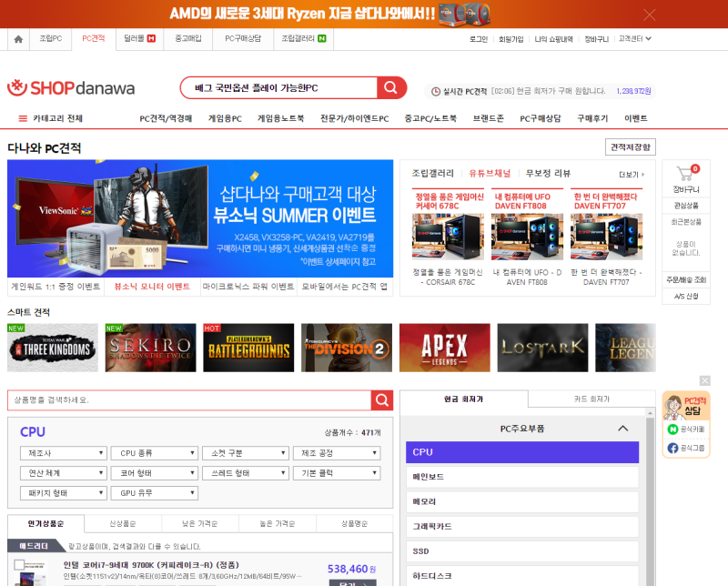Open the 제조사 filter dropdown
Screen dimensions: 728x586
tap(64, 453)
